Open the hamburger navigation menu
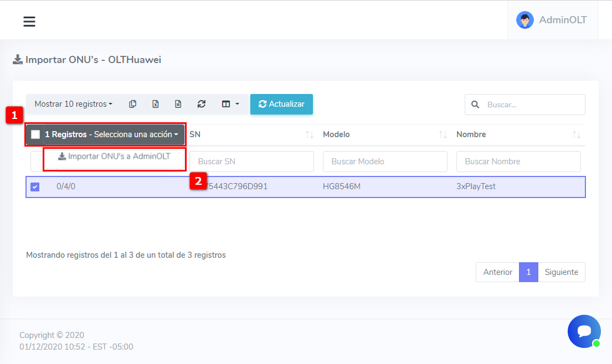Screen dimensions: 612x364 tap(29, 22)
